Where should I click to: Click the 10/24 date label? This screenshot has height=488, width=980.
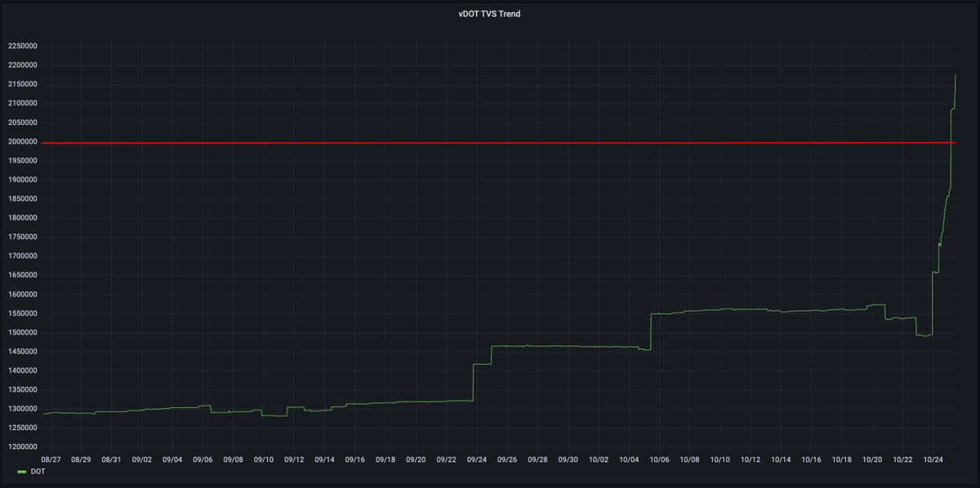933,459
